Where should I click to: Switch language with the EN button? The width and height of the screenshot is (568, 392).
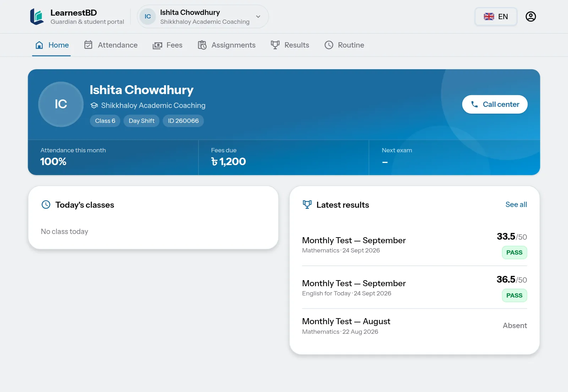pyautogui.click(x=496, y=17)
